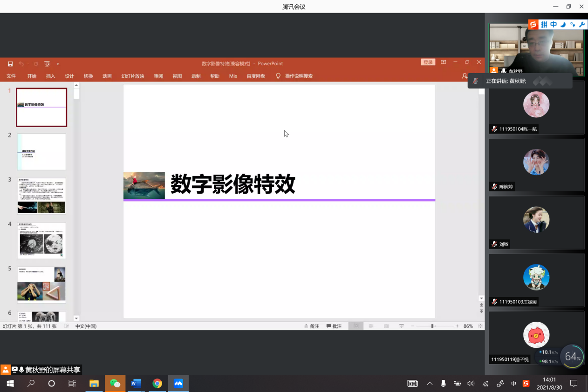588x392 pixels.
Task: Click the Save icon in PowerPoint toolbar
Action: tap(10, 64)
